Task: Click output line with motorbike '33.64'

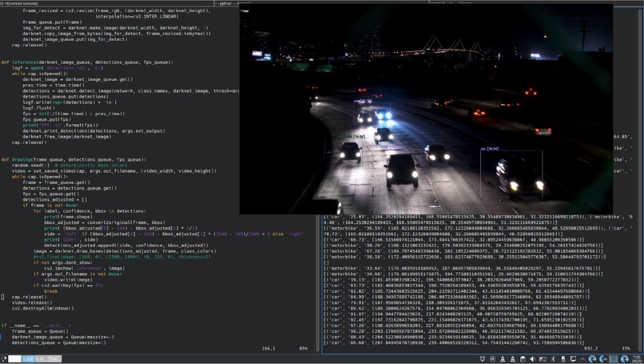Action: click(x=462, y=268)
